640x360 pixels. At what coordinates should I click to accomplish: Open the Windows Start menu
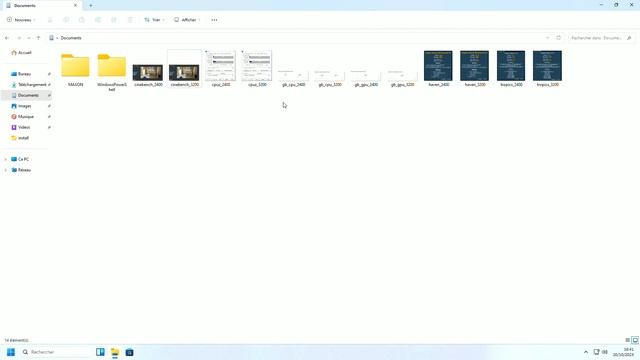point(11,352)
